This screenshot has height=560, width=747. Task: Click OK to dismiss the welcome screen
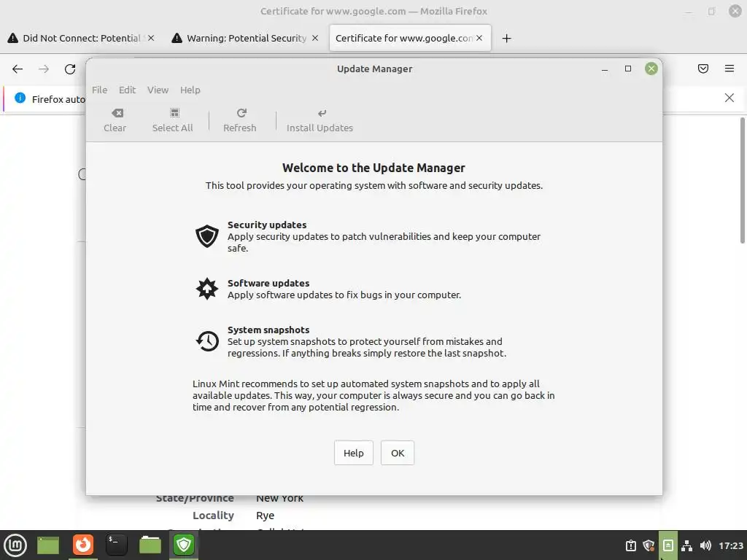point(398,453)
